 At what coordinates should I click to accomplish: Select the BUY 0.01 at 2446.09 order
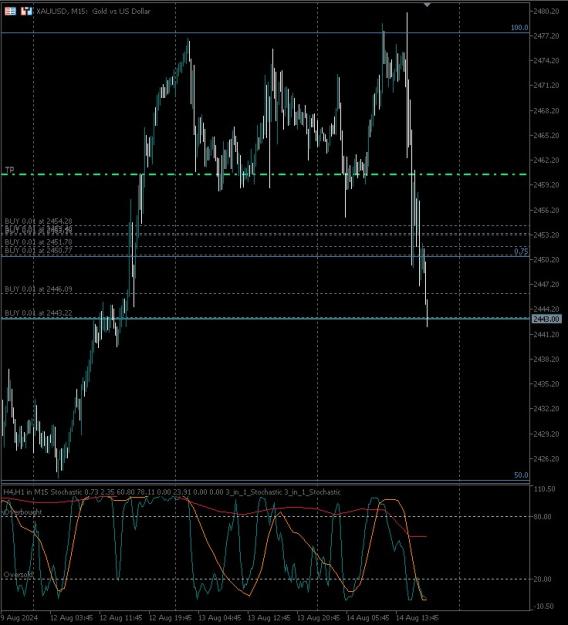coord(38,289)
